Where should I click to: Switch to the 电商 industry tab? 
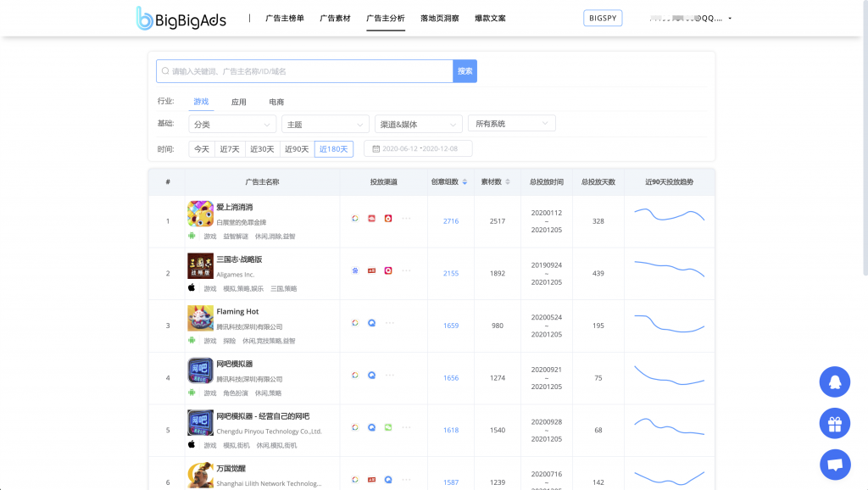pos(276,102)
